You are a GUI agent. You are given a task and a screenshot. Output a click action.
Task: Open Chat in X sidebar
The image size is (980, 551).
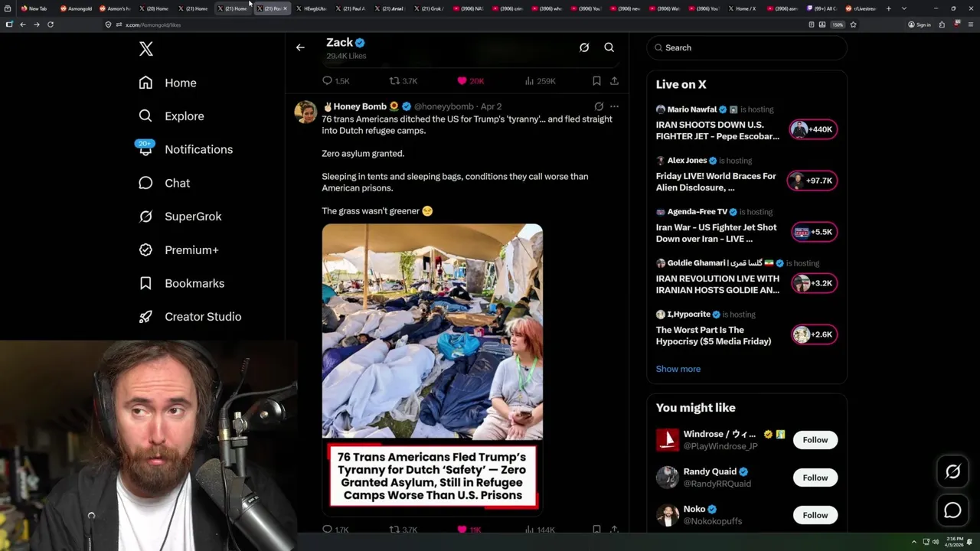(x=164, y=183)
